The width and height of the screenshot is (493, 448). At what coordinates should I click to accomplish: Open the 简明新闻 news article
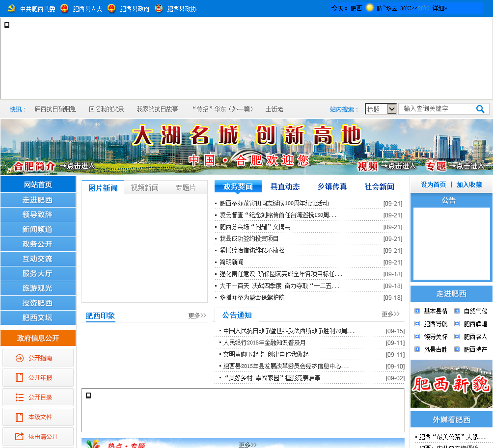[x=231, y=262]
